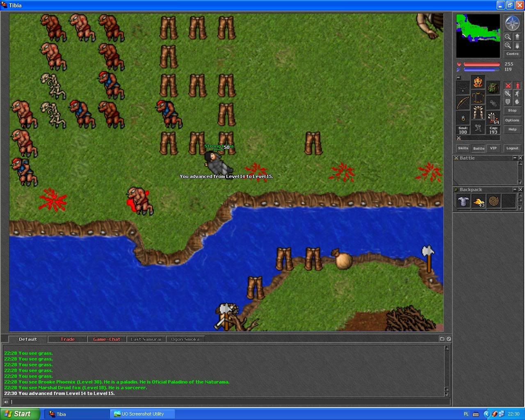Click the chat volume speaker icon
The image size is (525, 420).
click(x=6, y=402)
